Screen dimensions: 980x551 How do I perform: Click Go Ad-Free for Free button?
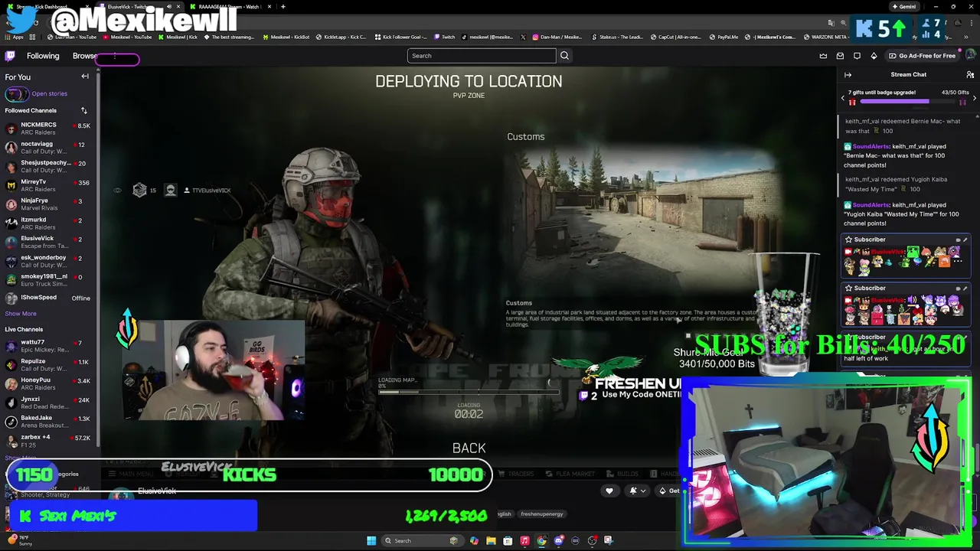922,56
